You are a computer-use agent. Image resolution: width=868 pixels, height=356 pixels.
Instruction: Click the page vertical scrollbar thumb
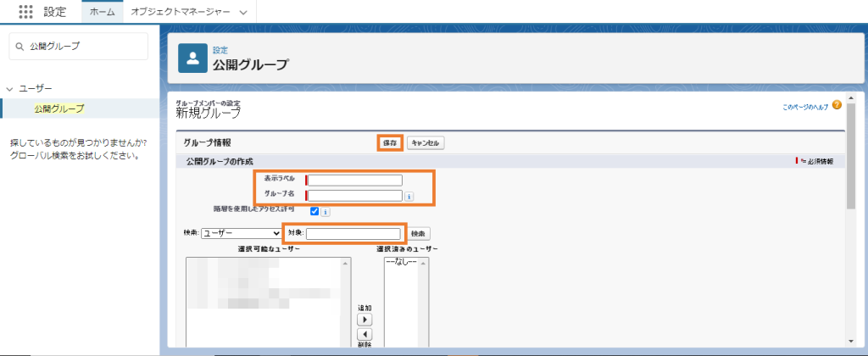point(851,155)
